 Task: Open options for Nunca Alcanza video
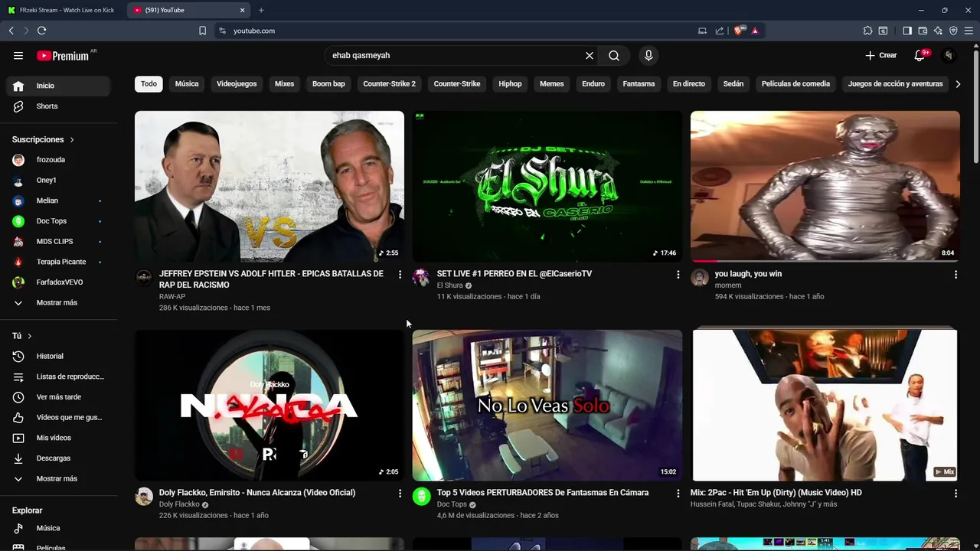point(400,494)
